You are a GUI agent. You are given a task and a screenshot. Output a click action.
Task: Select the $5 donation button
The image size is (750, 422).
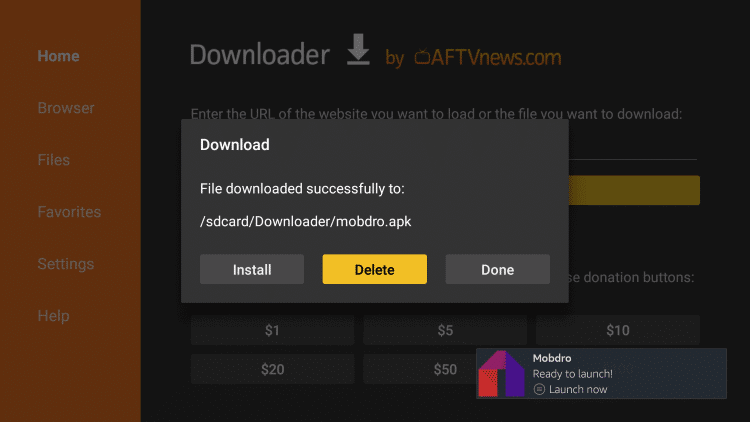pos(445,330)
